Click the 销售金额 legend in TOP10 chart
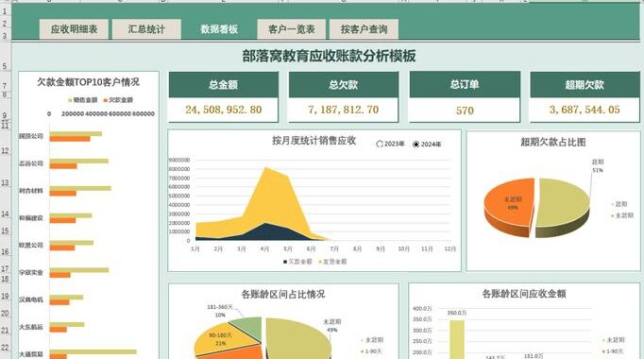This screenshot has width=644, height=359. [82, 100]
